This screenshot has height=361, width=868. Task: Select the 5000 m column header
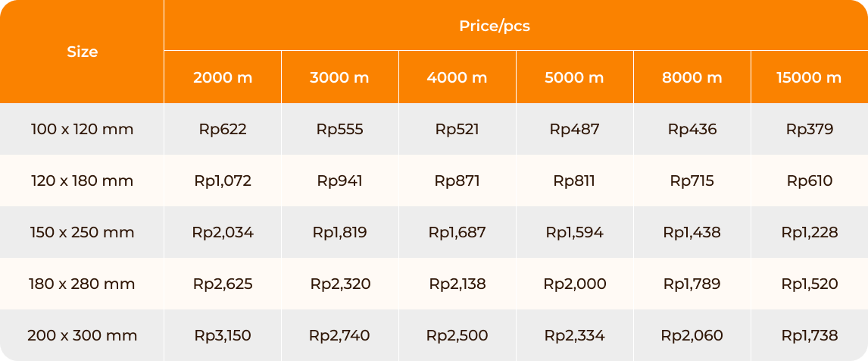575,77
